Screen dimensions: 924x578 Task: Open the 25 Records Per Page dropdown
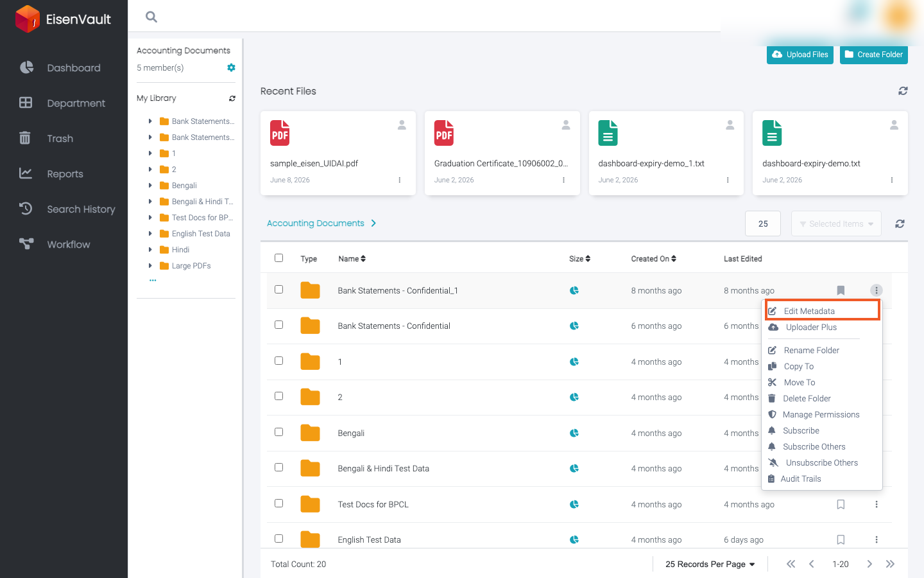(x=710, y=565)
